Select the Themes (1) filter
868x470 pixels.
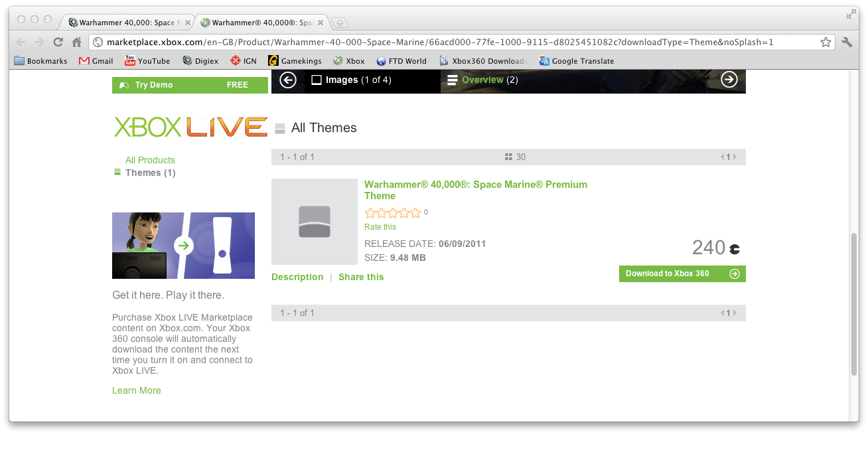pos(151,173)
